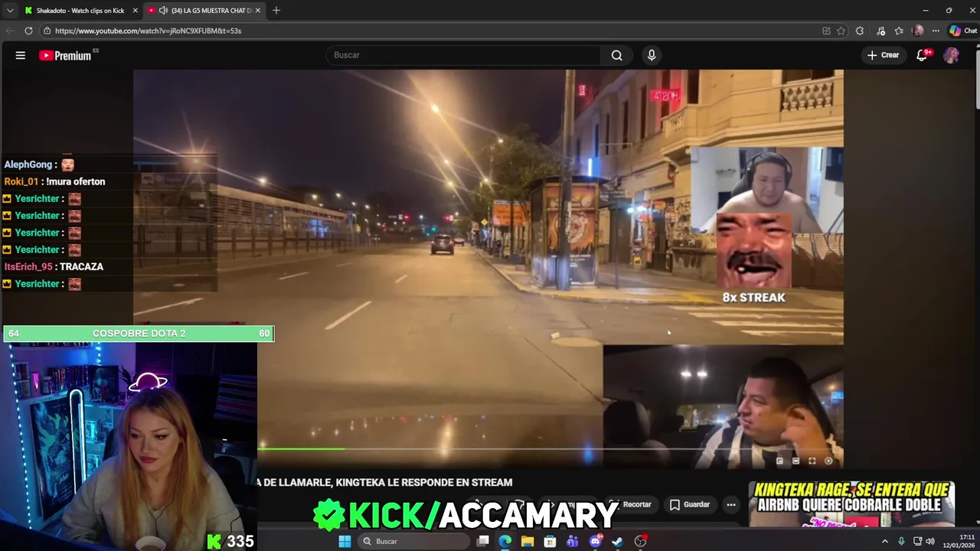
Task: Click chat message 'ItsErich_95: TRACAZA'
Action: [54, 266]
